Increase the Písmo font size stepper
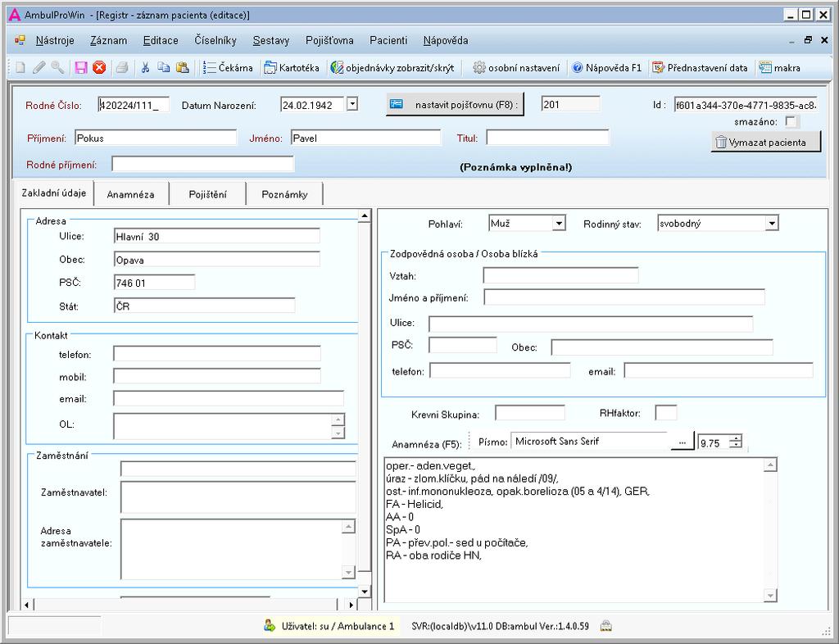Viewport: 839px width, 644px height. pos(737,438)
